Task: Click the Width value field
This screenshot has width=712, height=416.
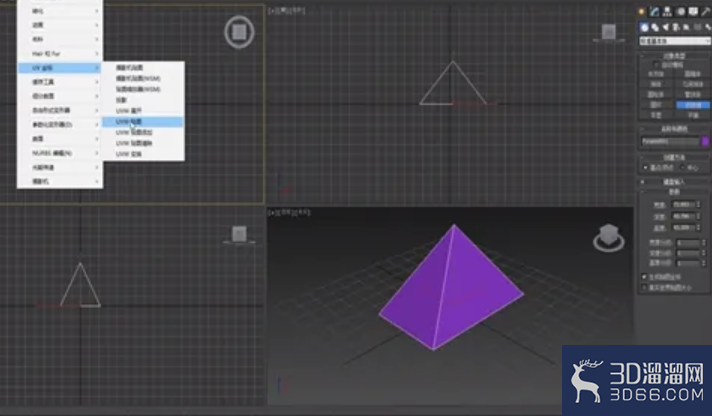Action: (x=682, y=205)
